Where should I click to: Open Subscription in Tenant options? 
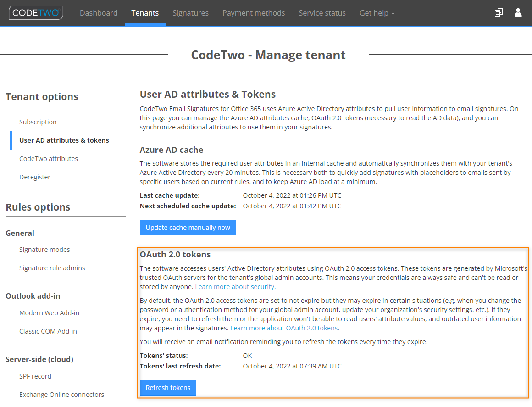pyautogui.click(x=38, y=122)
